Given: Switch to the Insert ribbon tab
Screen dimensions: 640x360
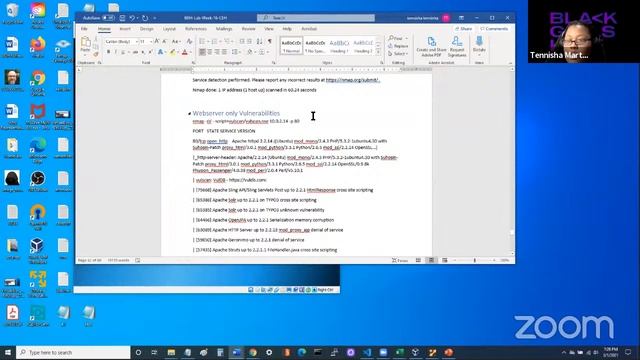Looking at the screenshot, I should [x=125, y=29].
